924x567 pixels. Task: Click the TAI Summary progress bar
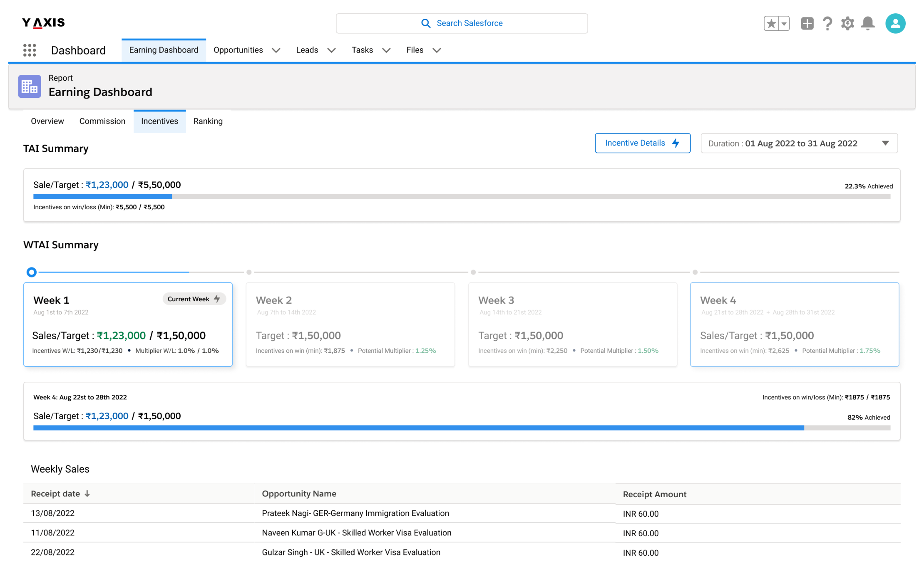pos(462,196)
